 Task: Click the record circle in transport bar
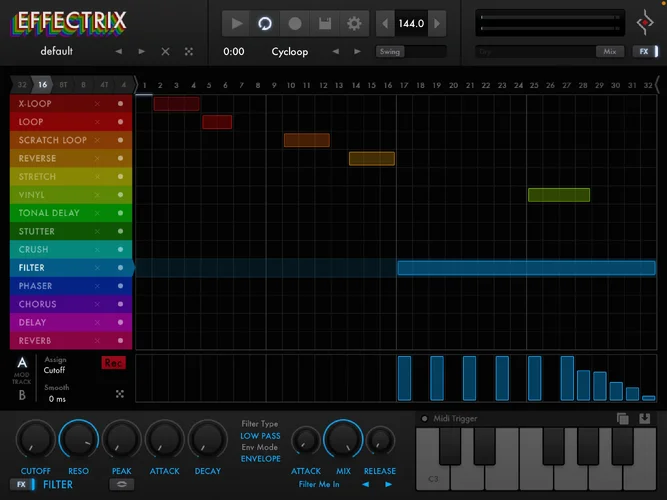295,23
